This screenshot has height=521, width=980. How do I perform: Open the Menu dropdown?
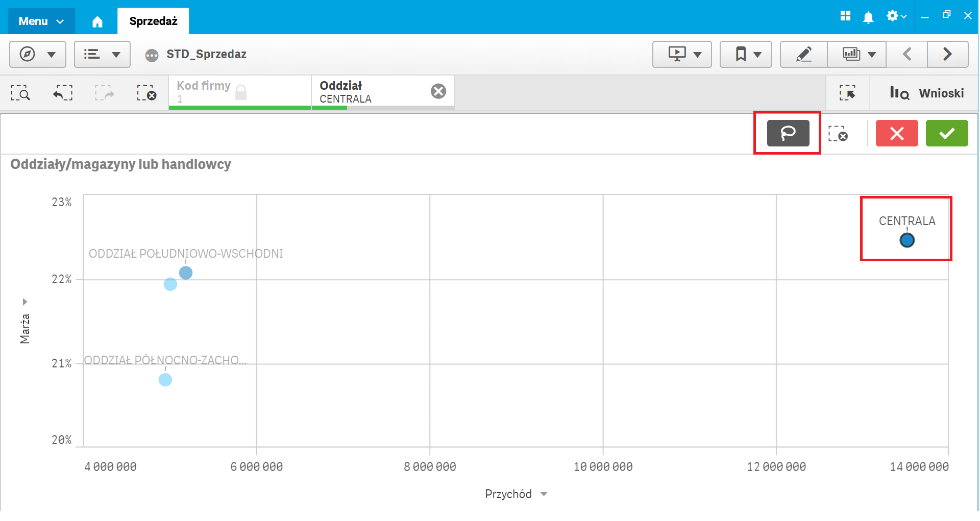[41, 21]
